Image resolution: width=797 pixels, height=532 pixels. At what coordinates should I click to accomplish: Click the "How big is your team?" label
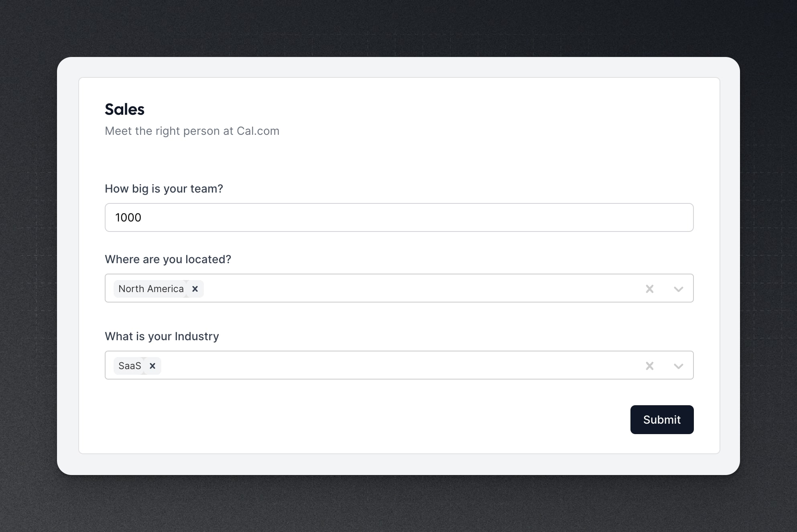pyautogui.click(x=164, y=189)
